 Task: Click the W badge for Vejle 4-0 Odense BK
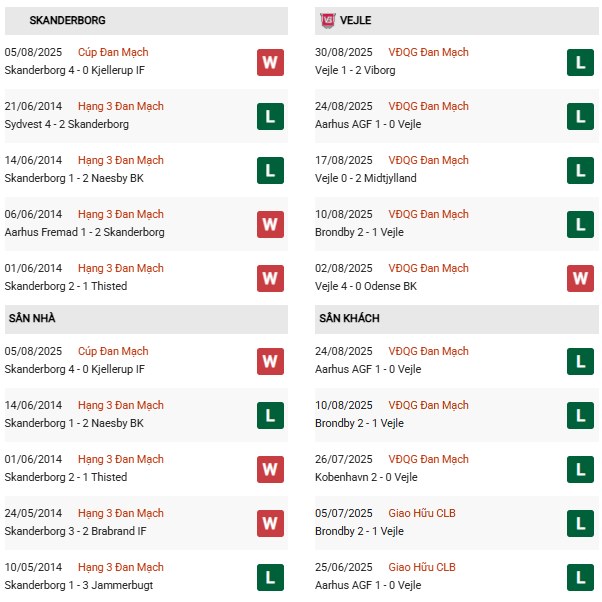pos(580,278)
